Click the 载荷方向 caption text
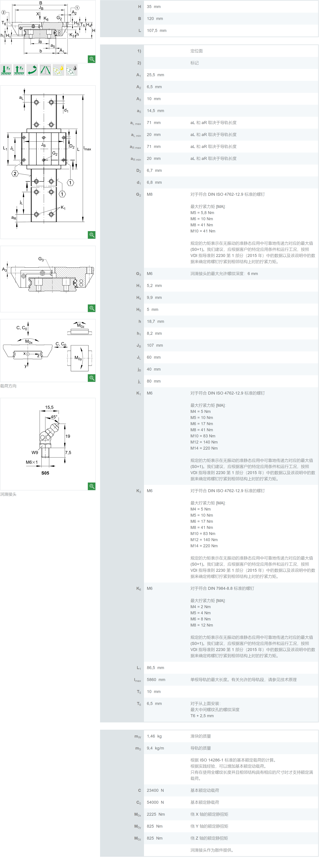The height and width of the screenshot is (868, 319). click(x=8, y=386)
